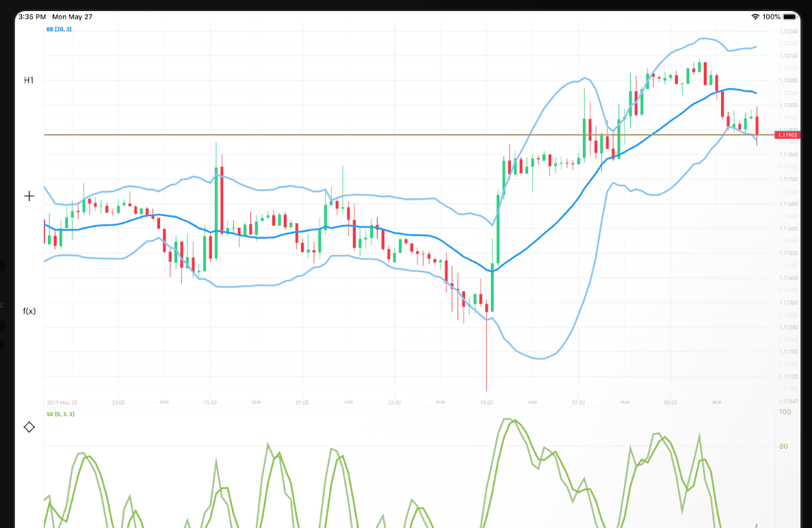Tap the 1.12240 price scale label
This screenshot has height=528, width=812.
pos(788,31)
